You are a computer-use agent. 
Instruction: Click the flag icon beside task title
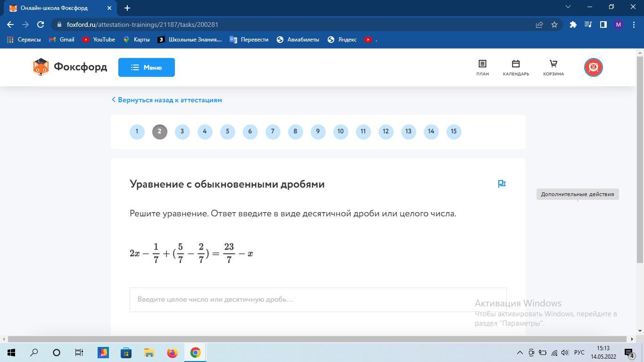(x=502, y=184)
